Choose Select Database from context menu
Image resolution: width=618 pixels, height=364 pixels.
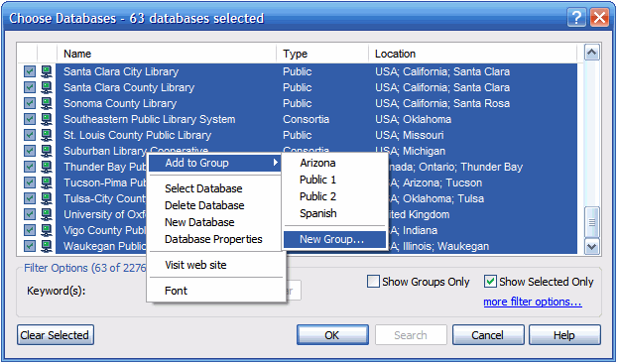point(203,188)
